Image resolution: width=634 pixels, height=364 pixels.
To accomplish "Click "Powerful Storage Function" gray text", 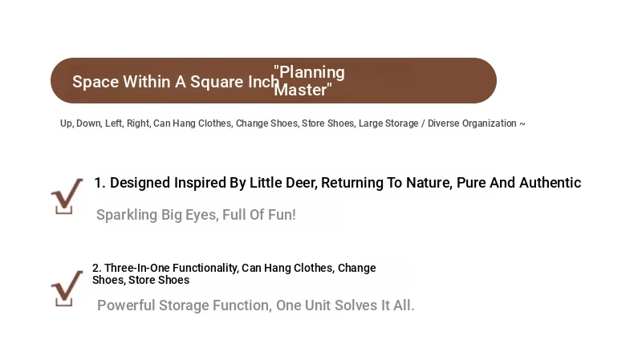I will point(185,305).
